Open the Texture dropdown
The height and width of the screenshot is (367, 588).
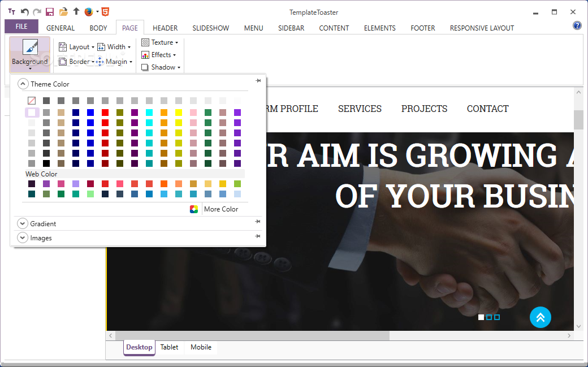click(160, 42)
